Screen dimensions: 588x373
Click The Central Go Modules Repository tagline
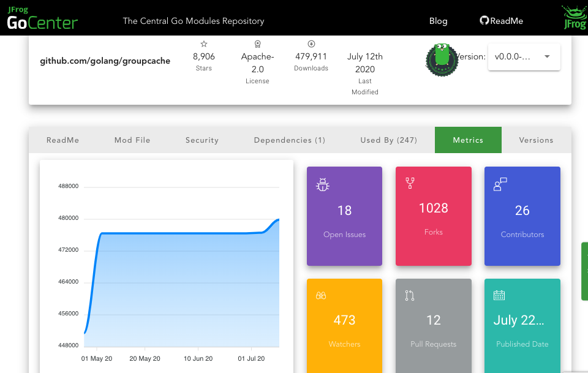pos(194,21)
